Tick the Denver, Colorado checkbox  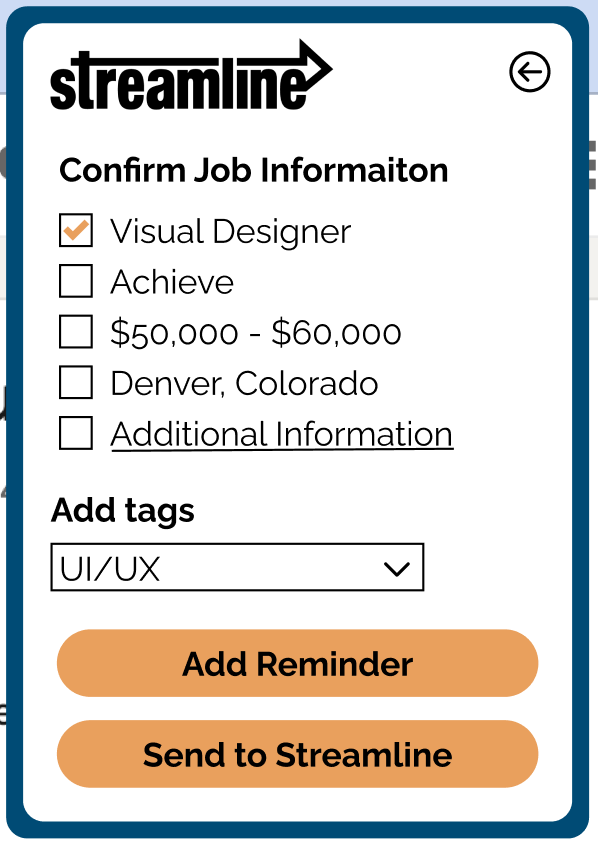pos(76,382)
